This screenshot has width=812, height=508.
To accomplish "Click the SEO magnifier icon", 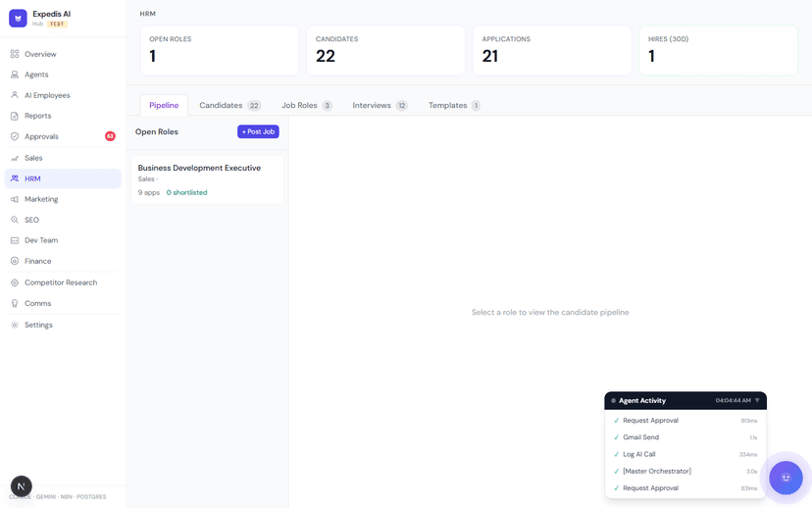I will 15,220.
